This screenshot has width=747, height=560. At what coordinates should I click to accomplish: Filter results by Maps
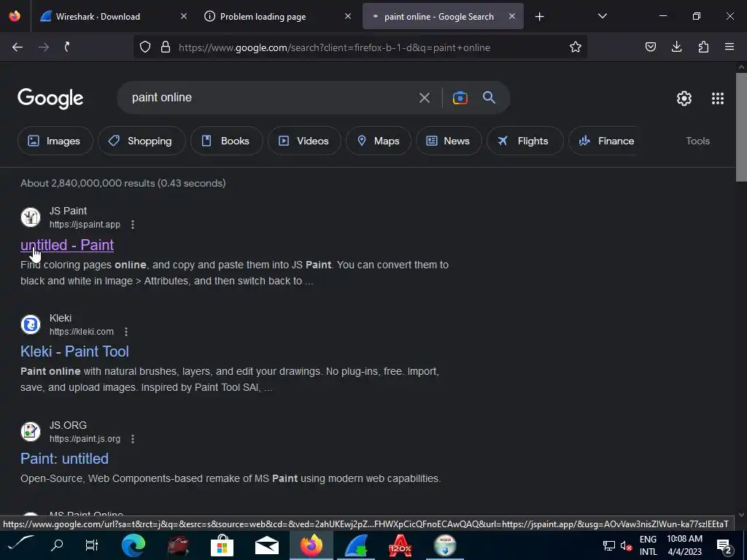[x=379, y=141]
